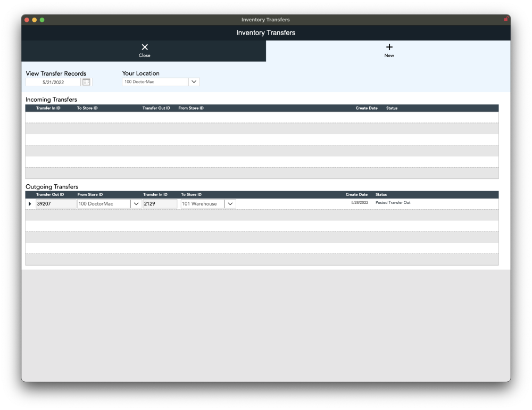The height and width of the screenshot is (410, 532).
Task: Zoom the window with the green button
Action: pos(42,20)
